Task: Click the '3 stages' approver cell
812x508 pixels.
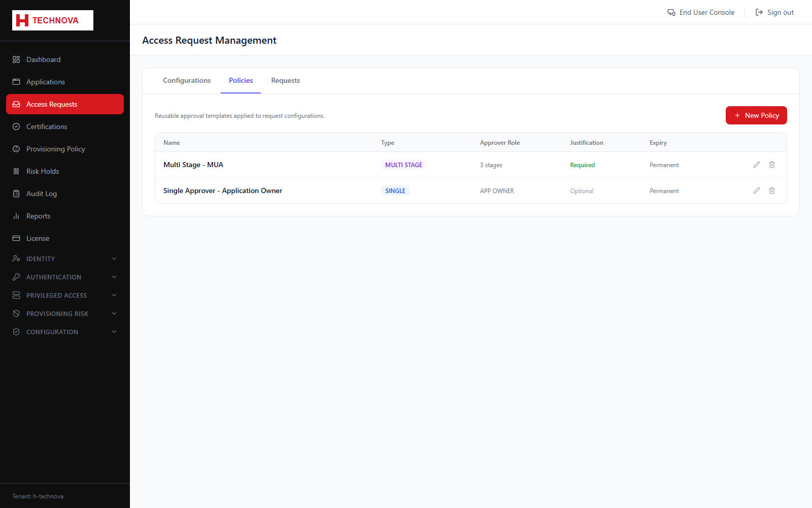Action: coord(491,165)
